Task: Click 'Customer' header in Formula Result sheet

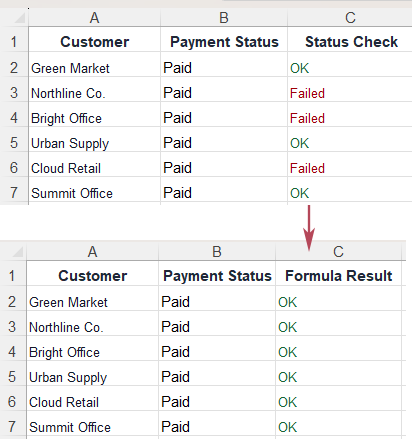Action: click(x=92, y=273)
